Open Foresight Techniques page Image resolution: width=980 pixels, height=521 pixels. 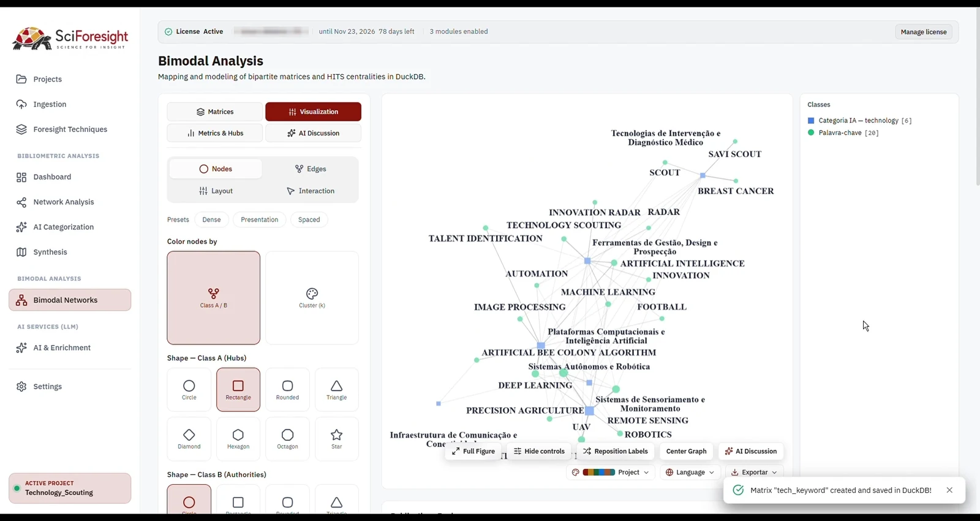[70, 129]
